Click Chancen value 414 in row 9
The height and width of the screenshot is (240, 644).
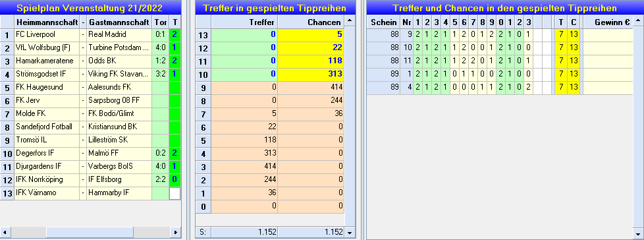[311, 88]
